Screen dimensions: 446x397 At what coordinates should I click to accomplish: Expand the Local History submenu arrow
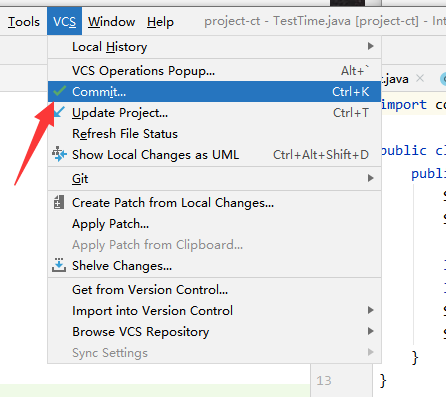(x=370, y=46)
